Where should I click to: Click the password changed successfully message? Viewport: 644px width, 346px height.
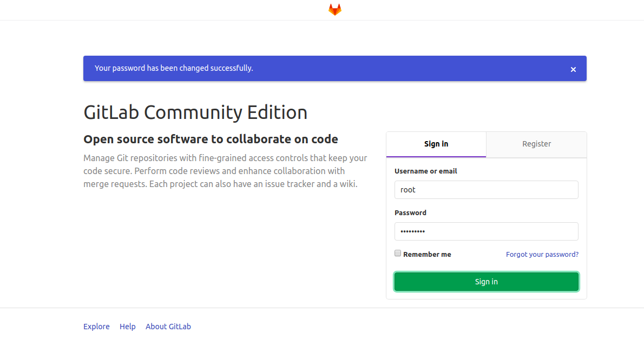pos(174,68)
